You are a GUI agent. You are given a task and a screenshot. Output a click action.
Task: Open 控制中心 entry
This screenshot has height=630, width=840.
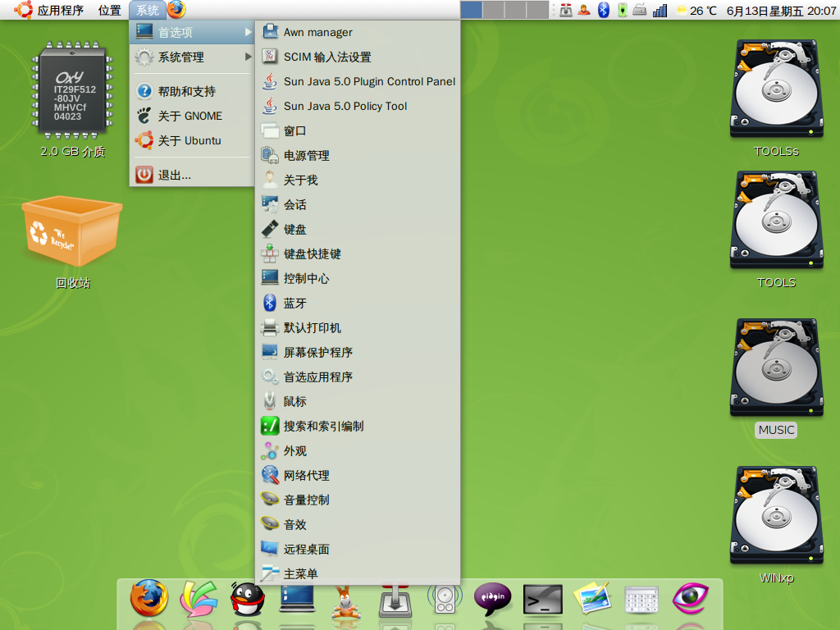coord(358,279)
